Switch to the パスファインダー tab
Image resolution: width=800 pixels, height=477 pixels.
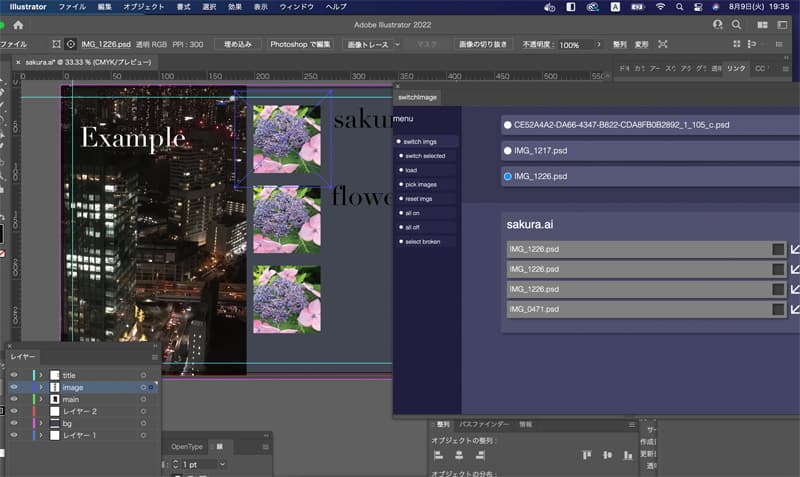point(484,424)
